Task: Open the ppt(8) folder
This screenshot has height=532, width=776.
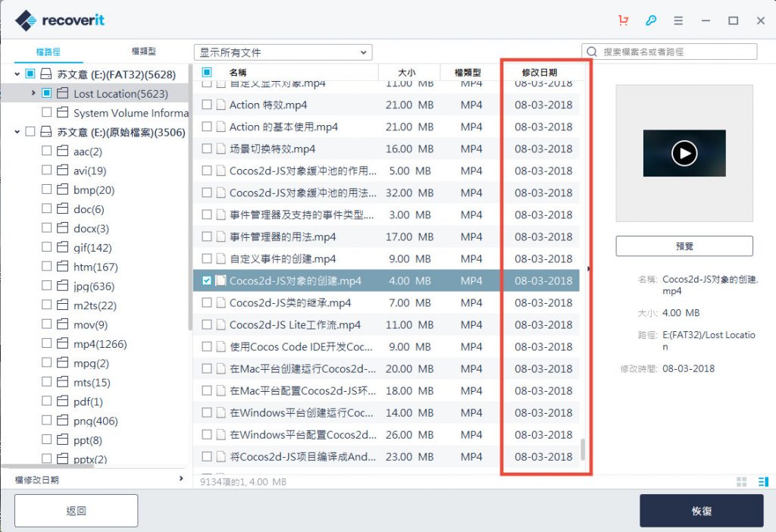Action: [x=88, y=440]
